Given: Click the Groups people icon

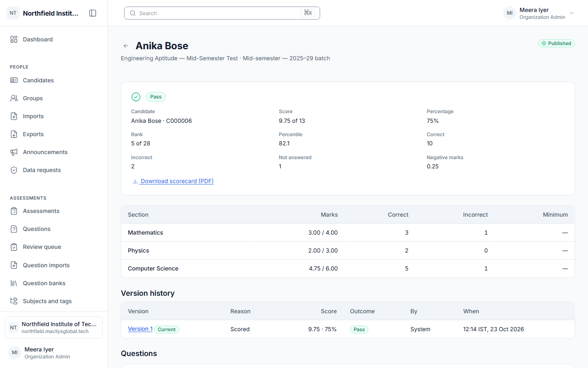Looking at the screenshot, I should click(14, 98).
